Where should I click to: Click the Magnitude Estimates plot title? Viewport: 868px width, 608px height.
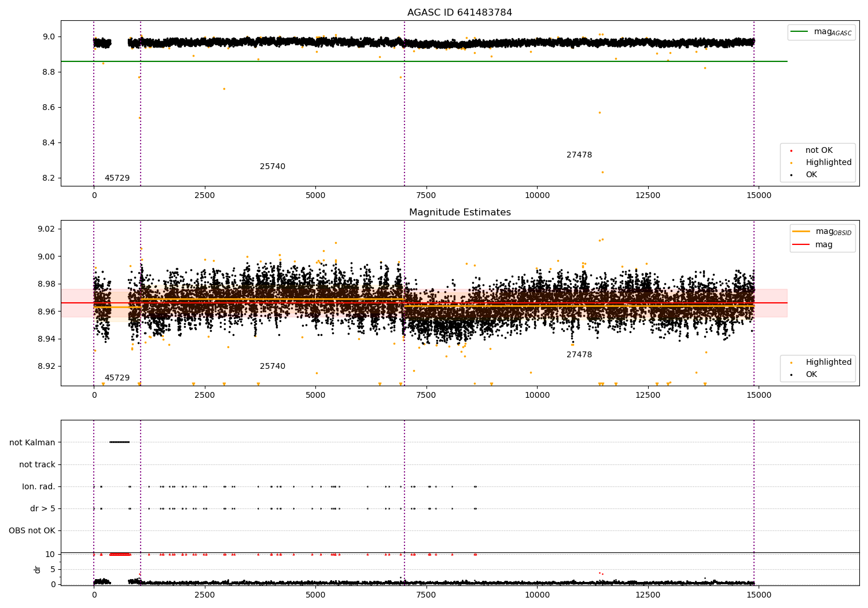click(x=459, y=213)
